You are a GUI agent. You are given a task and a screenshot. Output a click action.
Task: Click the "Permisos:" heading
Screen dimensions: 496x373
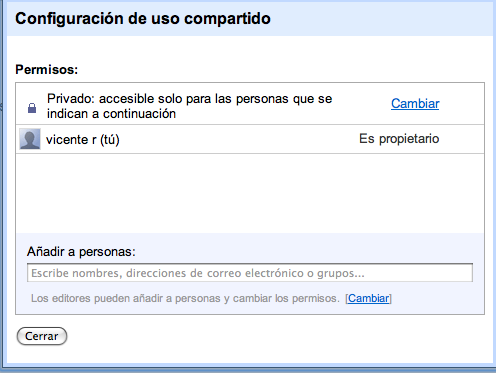[x=47, y=70]
